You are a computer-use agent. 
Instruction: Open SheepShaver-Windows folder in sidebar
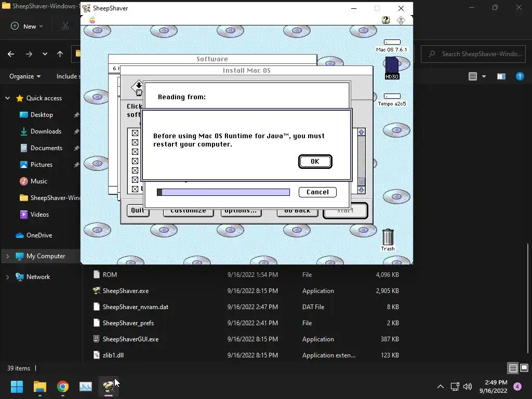(49, 198)
